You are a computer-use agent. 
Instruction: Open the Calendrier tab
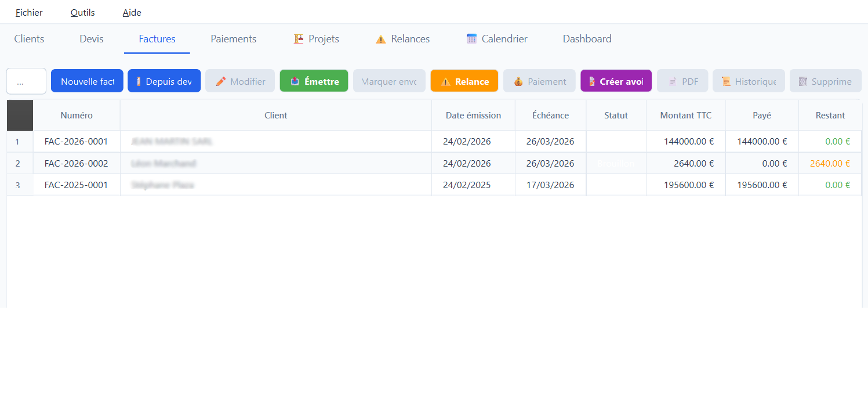point(497,39)
